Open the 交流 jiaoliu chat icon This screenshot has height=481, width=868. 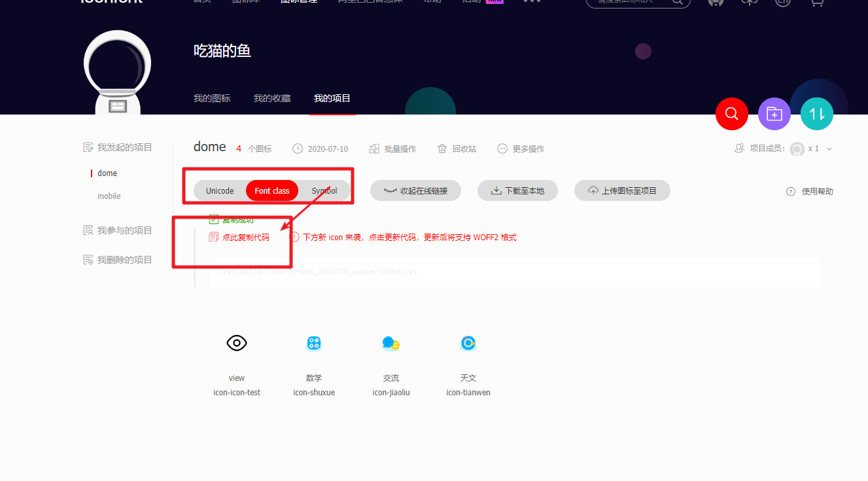pyautogui.click(x=391, y=343)
